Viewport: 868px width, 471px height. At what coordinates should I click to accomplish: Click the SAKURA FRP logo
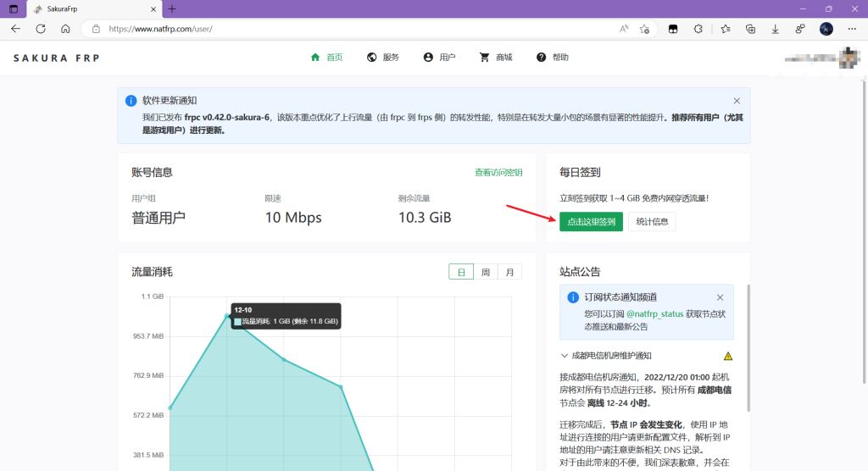click(57, 58)
